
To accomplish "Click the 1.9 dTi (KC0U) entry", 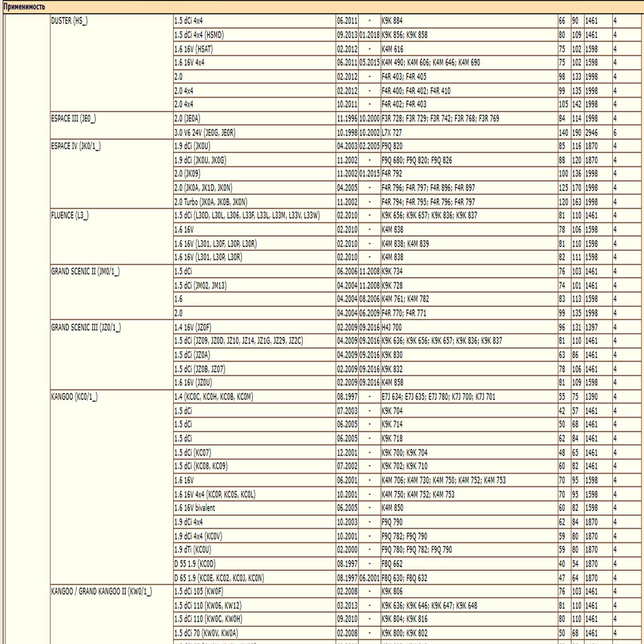I will coord(193,550).
